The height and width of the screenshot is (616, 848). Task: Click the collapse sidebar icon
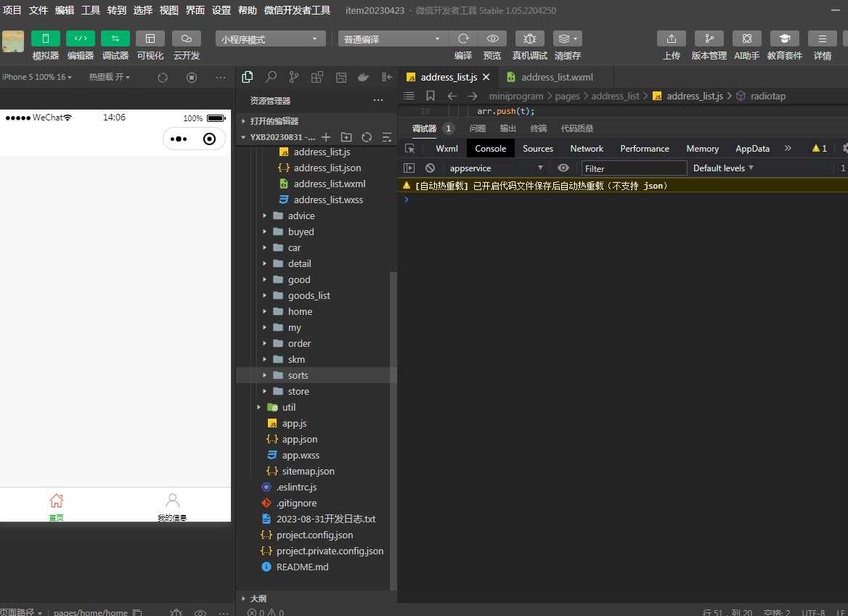pyautogui.click(x=387, y=77)
